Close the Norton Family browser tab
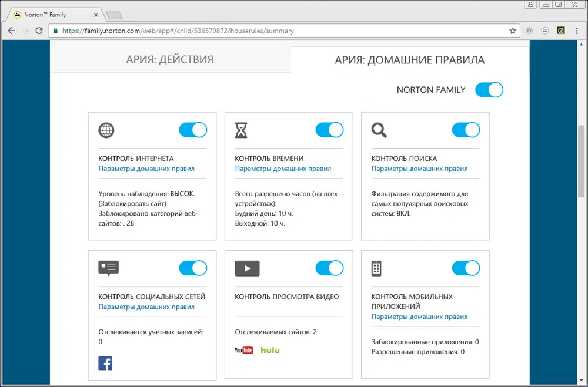588x387 pixels. 96,15
